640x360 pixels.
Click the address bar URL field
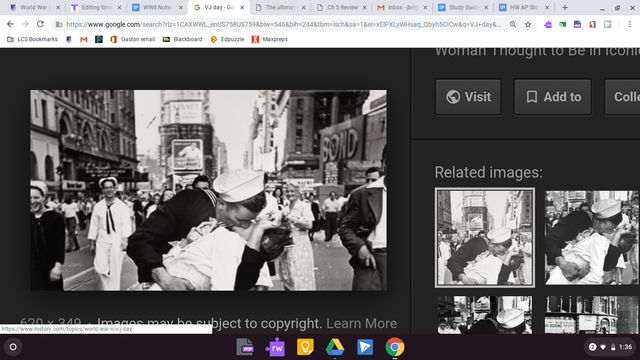284,25
